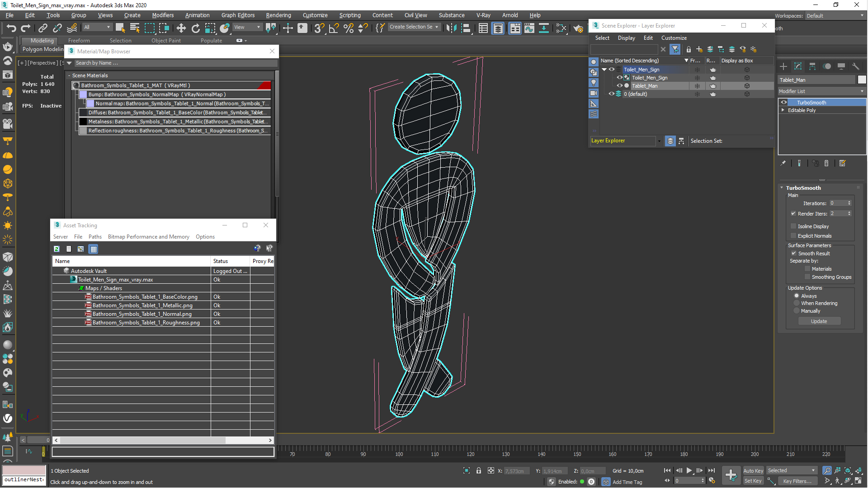The width and height of the screenshot is (868, 488).
Task: Click Bump map swatch in Material Browser
Action: point(83,94)
